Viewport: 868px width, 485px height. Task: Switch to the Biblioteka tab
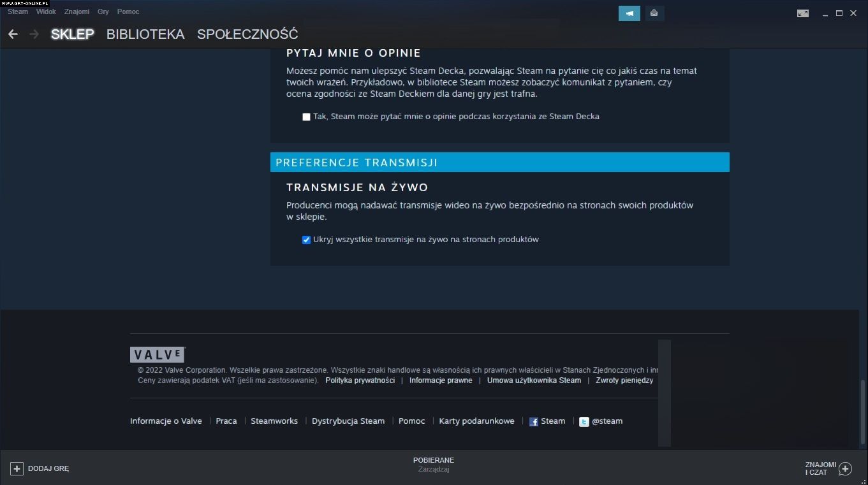(x=145, y=34)
